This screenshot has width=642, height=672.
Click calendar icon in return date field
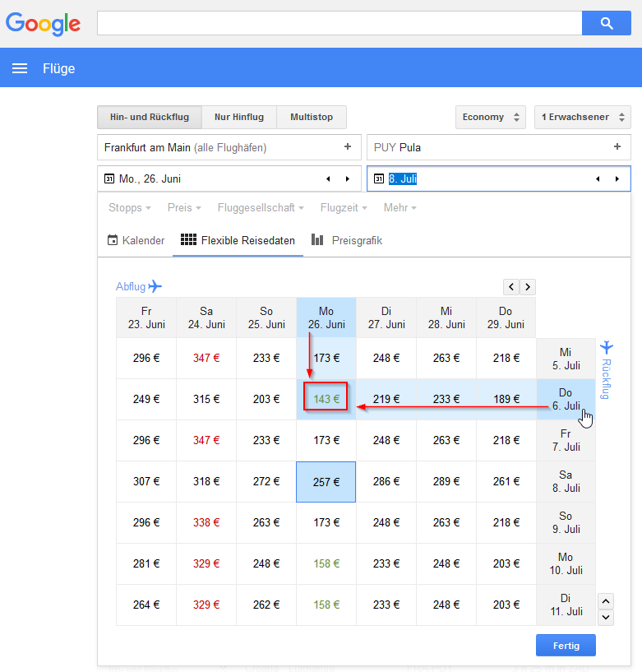click(379, 178)
